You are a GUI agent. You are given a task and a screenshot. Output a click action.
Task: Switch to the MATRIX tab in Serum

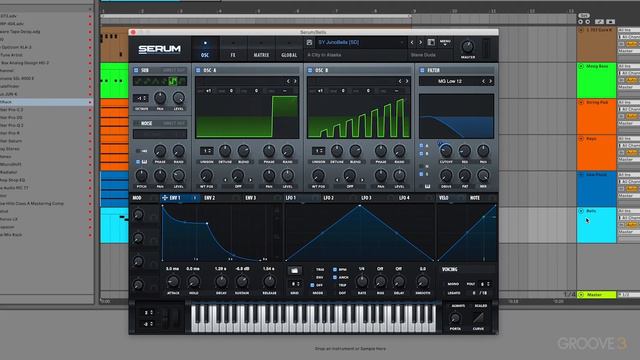click(x=261, y=49)
